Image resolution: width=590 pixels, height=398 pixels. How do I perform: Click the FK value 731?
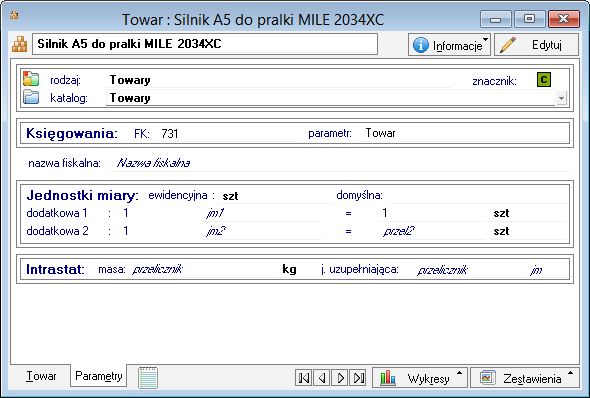tap(229, 134)
